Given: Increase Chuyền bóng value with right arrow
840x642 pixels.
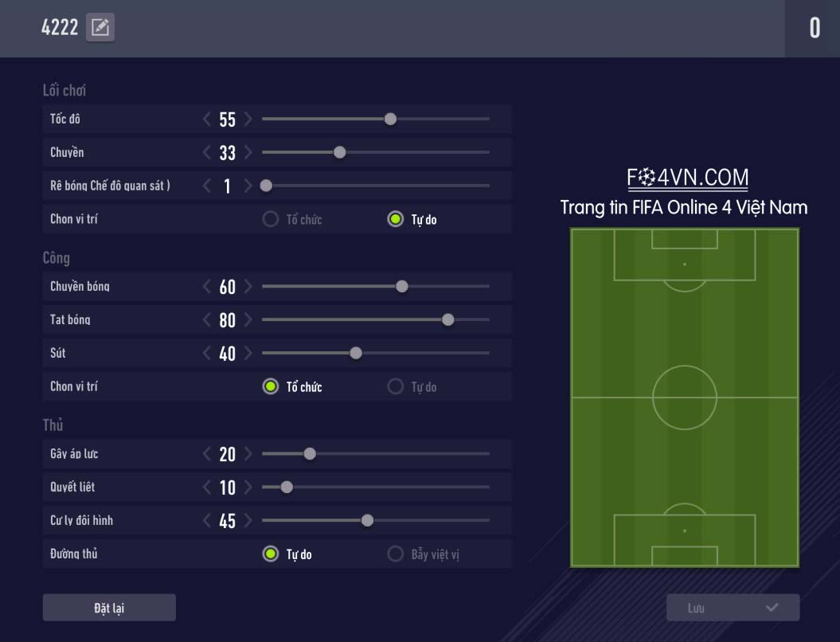Looking at the screenshot, I should (x=248, y=287).
